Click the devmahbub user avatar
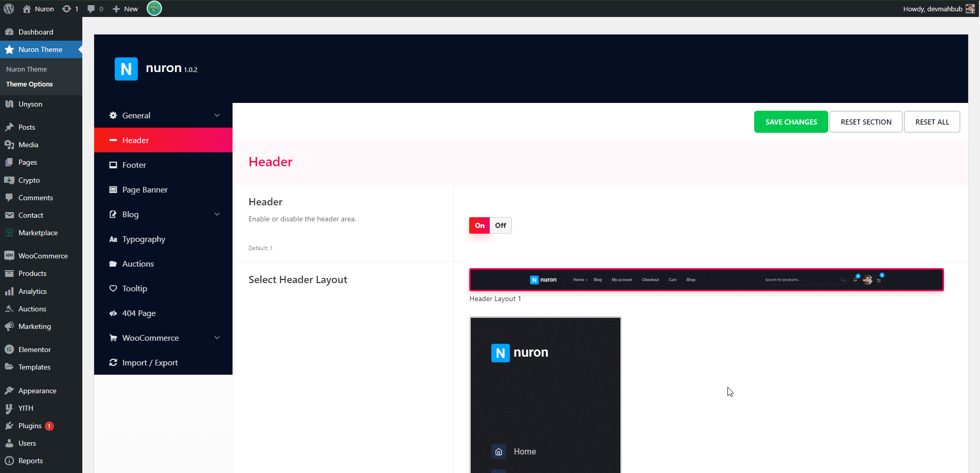 [x=970, y=9]
